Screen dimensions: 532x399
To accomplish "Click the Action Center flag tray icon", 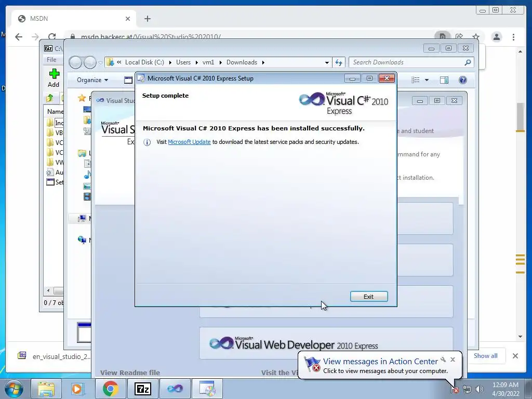I will pos(455,390).
